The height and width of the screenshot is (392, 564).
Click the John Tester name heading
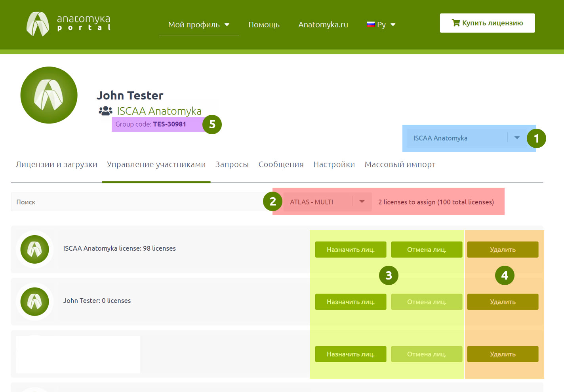[130, 95]
